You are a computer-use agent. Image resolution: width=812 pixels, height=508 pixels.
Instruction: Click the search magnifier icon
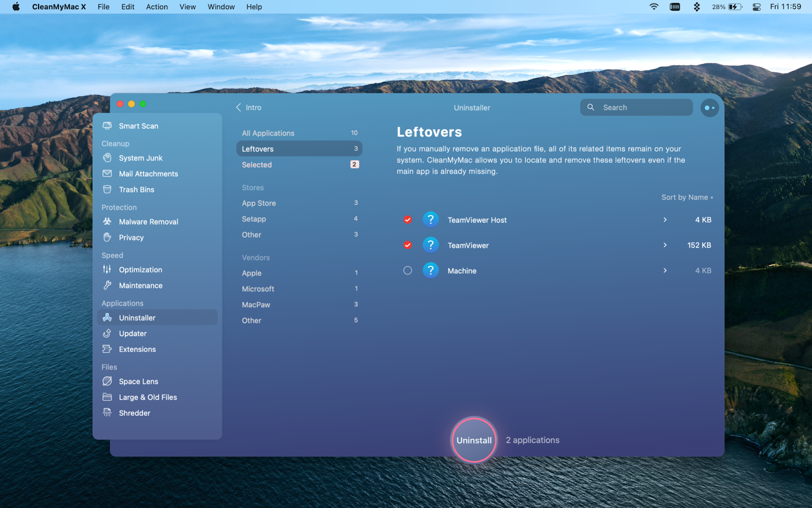[x=591, y=107]
